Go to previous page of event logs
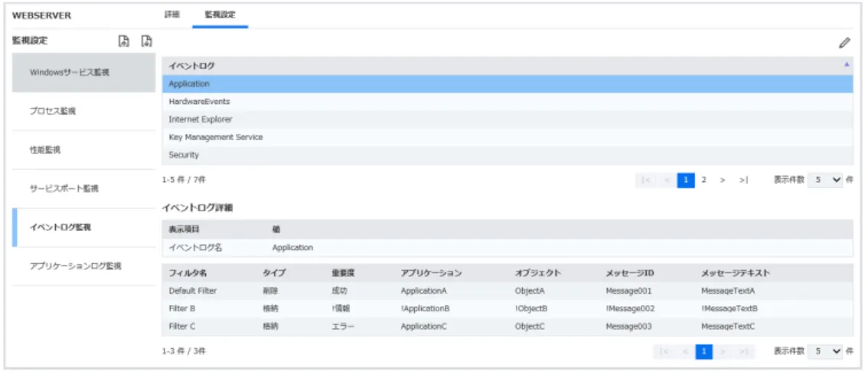The image size is (868, 381). click(667, 181)
